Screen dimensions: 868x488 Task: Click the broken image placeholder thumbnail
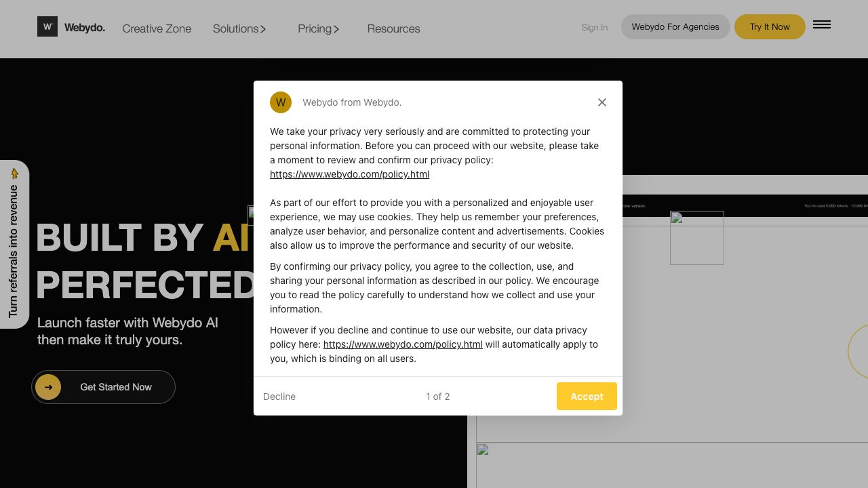click(x=696, y=238)
